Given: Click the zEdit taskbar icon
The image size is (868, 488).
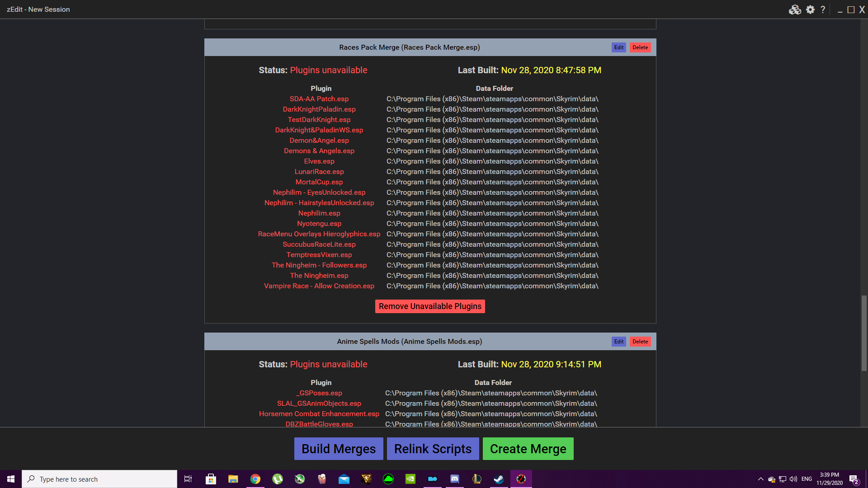Looking at the screenshot, I should (521, 479).
